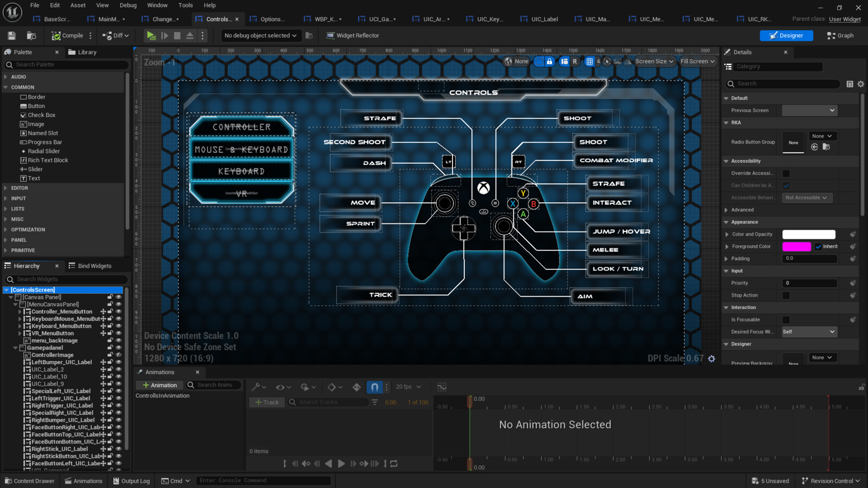Select the Widget Reflector tool
The width and height of the screenshot is (868, 488).
click(x=352, y=35)
